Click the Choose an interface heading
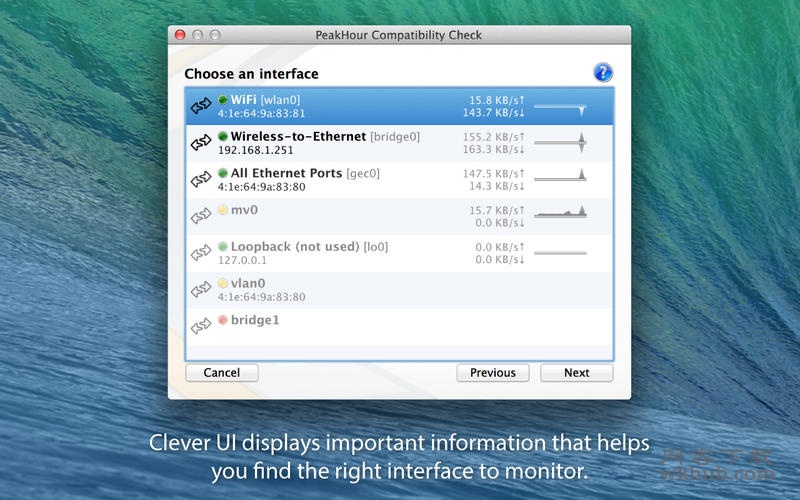This screenshot has height=500, width=800. point(252,74)
